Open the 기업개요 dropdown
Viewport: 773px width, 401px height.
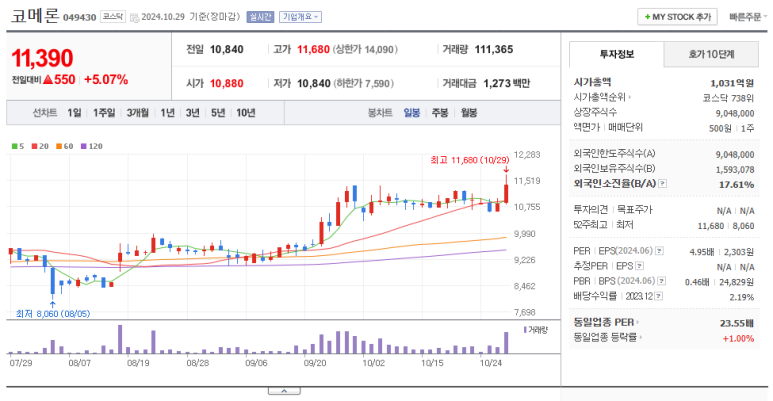(300, 17)
